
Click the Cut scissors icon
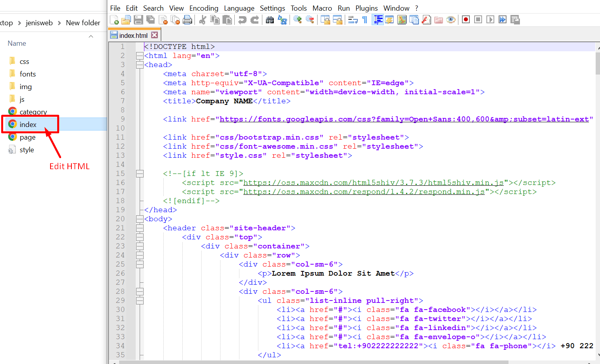tap(203, 20)
